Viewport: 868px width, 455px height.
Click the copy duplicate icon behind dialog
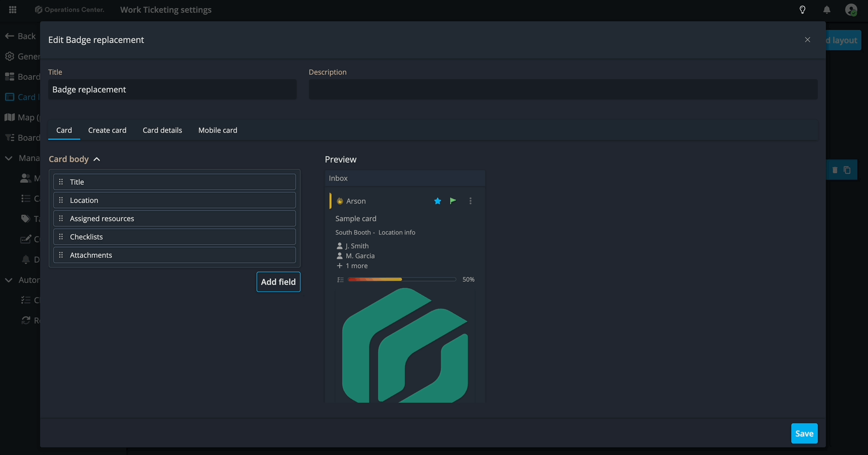(x=847, y=170)
